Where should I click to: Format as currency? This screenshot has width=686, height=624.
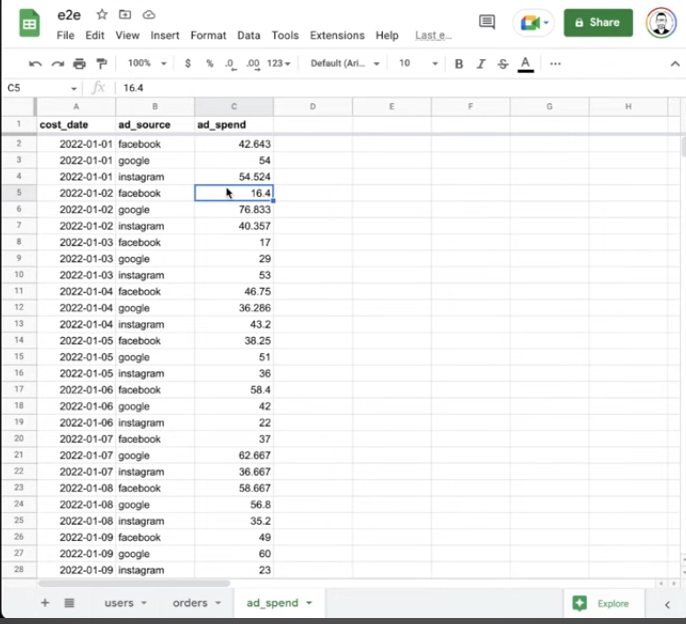188,63
